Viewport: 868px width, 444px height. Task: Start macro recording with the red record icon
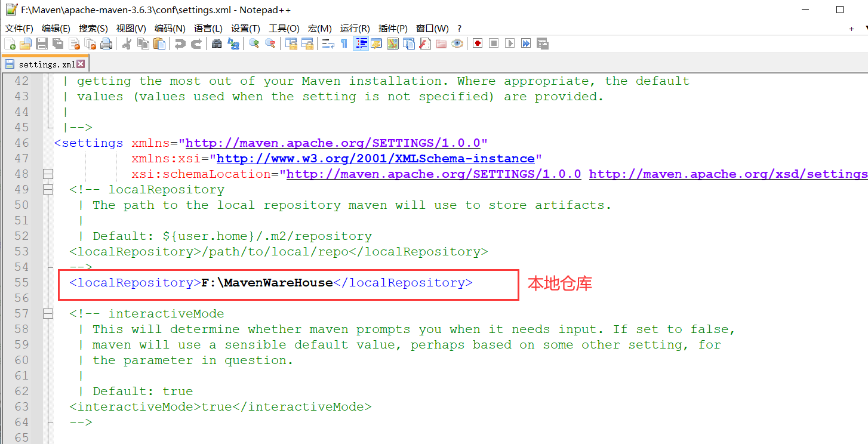pos(478,44)
